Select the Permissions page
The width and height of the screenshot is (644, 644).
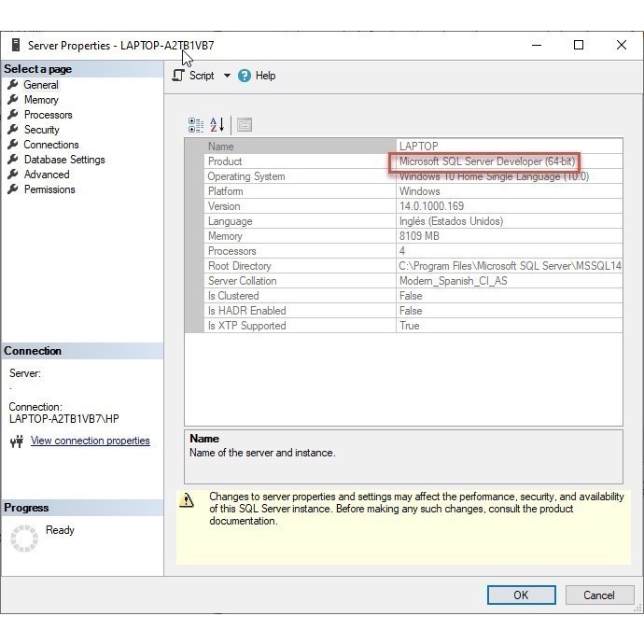pyautogui.click(x=49, y=189)
